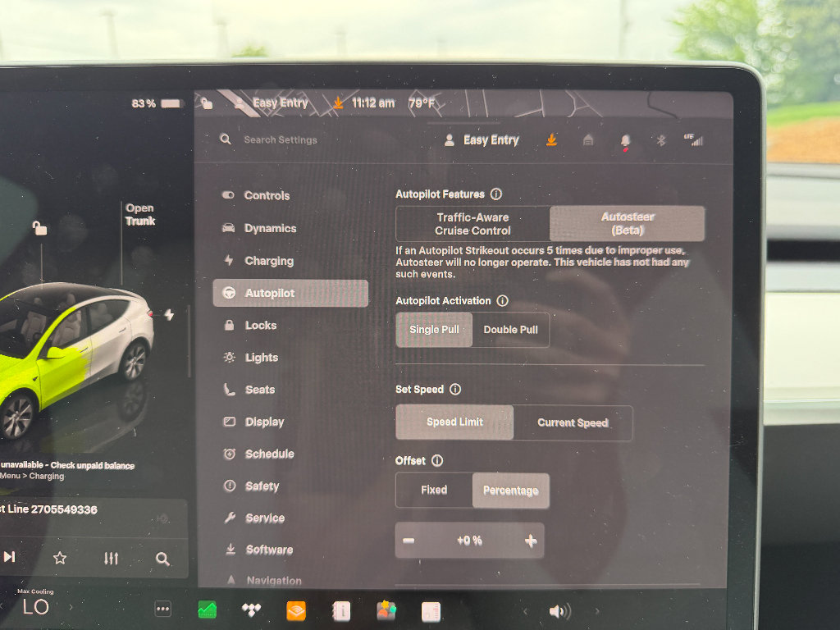Open the Bluetooth settings icon

pyautogui.click(x=661, y=140)
